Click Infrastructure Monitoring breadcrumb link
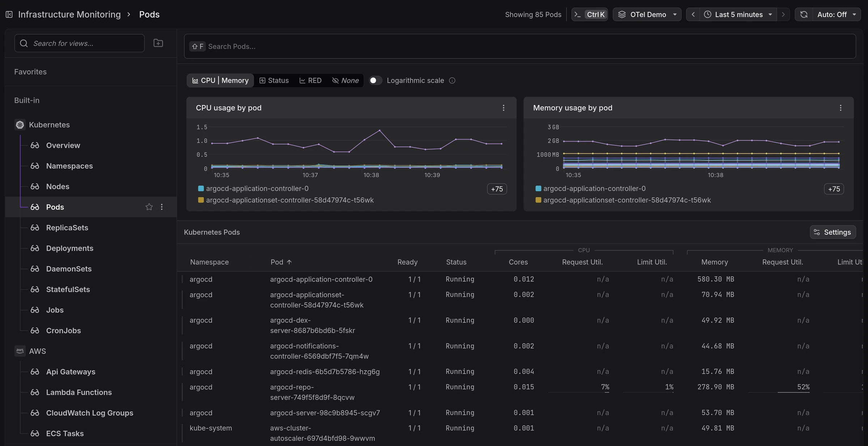This screenshot has height=446, width=868. [69, 14]
